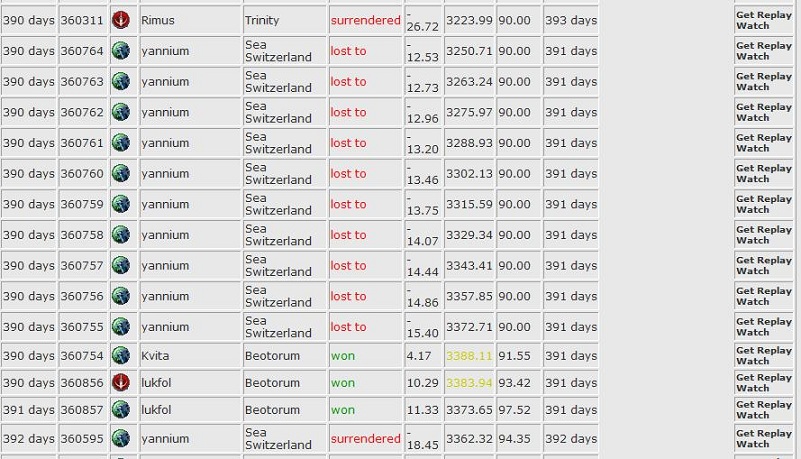Viewport: 801px width, 459px height.
Task: Open player name Kvita
Action: point(155,356)
